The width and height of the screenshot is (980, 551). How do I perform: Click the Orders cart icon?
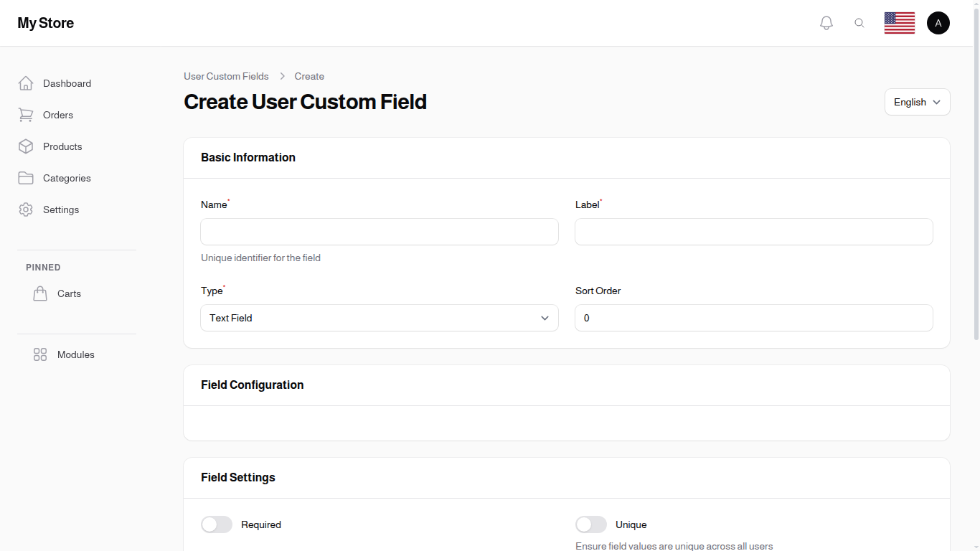(x=26, y=115)
